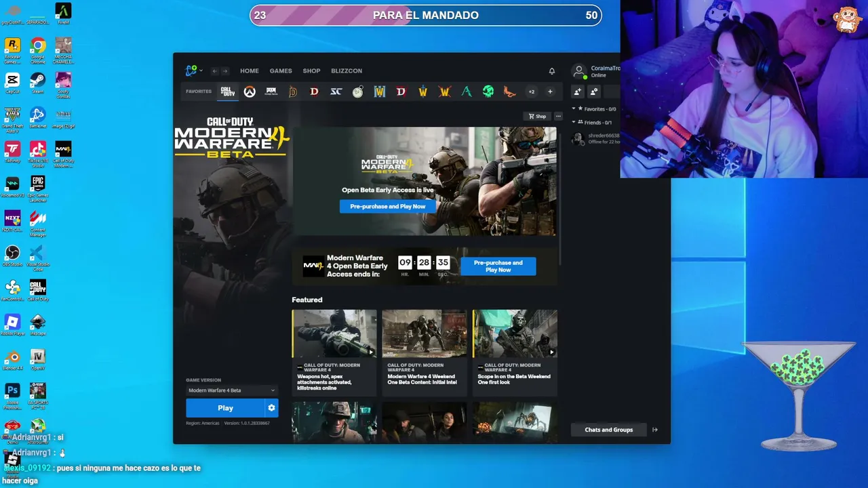Open the DOOM game icon in favorites
868x488 pixels.
[271, 91]
